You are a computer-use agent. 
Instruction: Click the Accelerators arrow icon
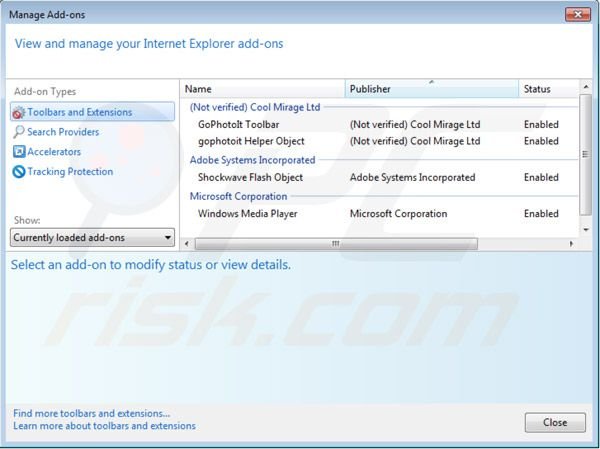pos(19,152)
